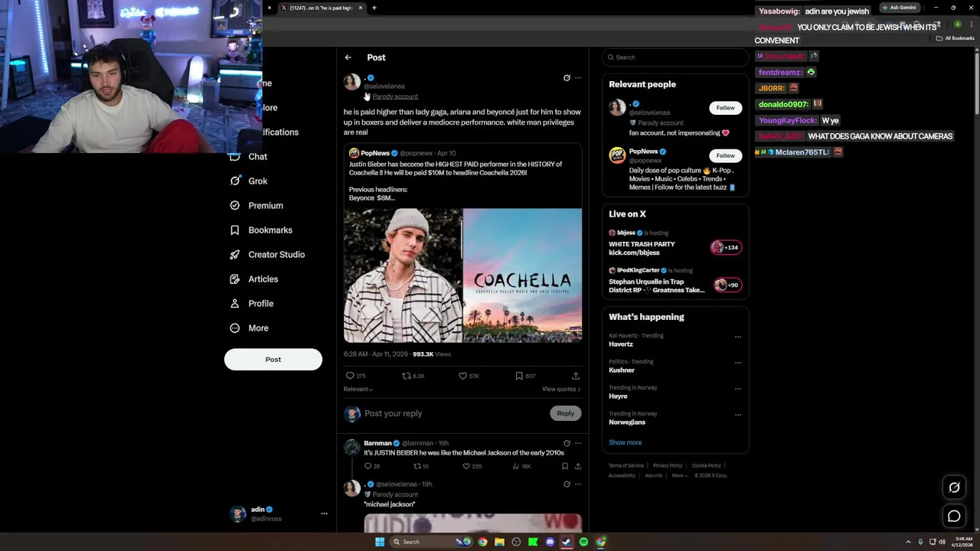980x551 pixels.
Task: Open the floating messages chat button
Action: click(x=954, y=517)
